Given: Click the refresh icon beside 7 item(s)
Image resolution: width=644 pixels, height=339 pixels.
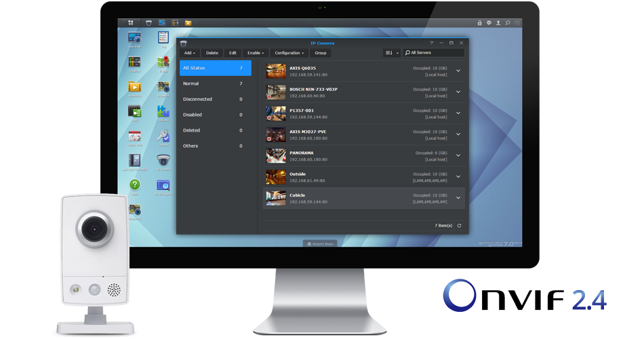Looking at the screenshot, I should 459,225.
